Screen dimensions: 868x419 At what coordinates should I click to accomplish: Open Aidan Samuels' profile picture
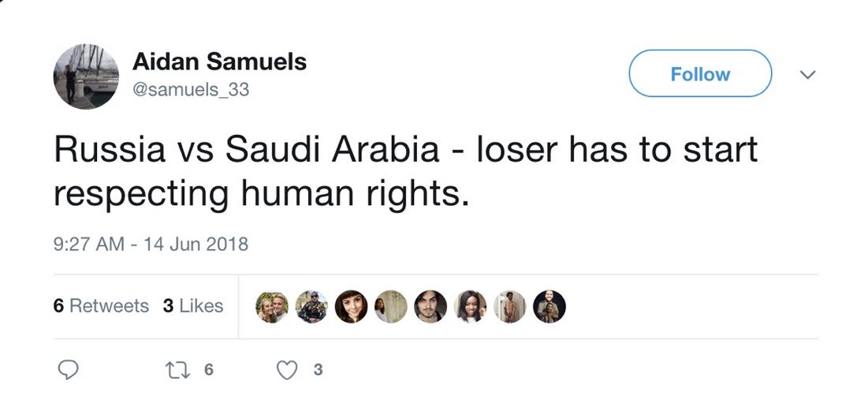coord(86,76)
